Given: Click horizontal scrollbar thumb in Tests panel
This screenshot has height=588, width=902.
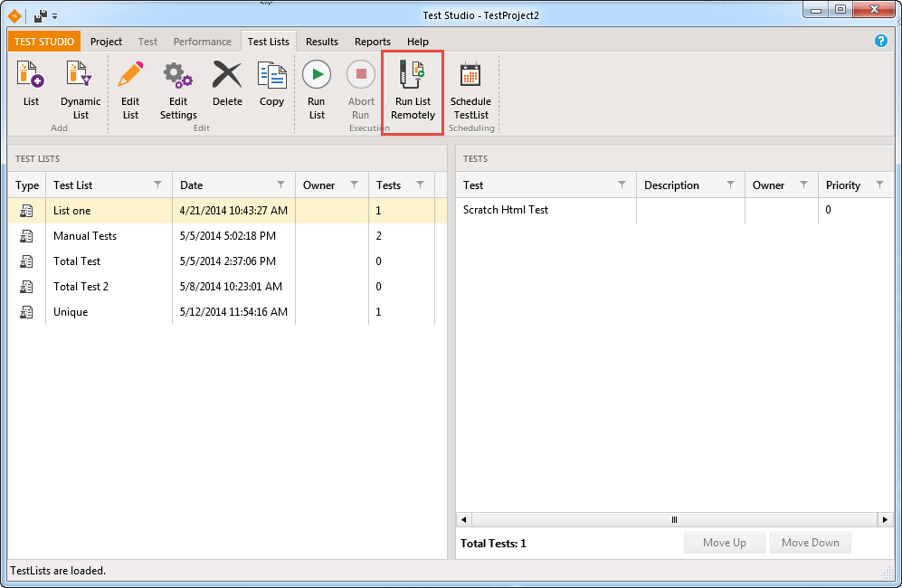Looking at the screenshot, I should point(674,519).
